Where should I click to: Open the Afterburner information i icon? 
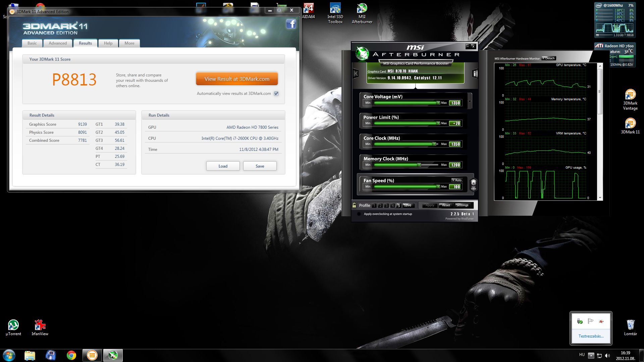coord(475,73)
